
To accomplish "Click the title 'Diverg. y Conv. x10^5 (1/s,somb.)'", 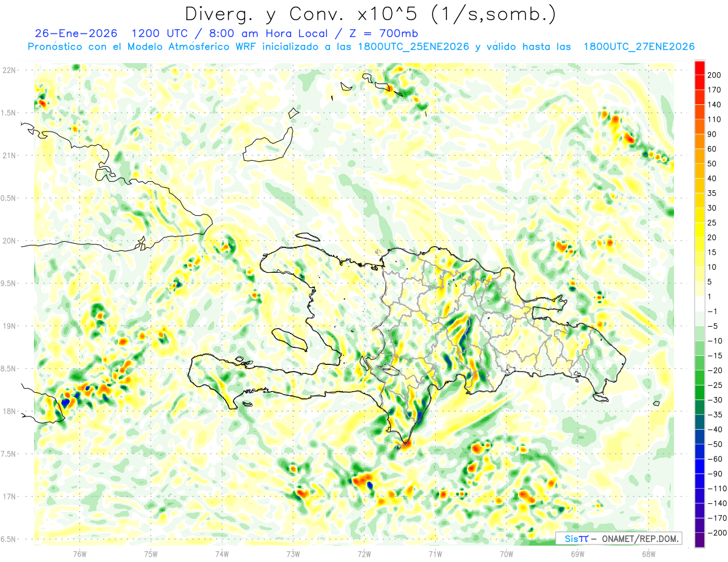I will [x=370, y=15].
